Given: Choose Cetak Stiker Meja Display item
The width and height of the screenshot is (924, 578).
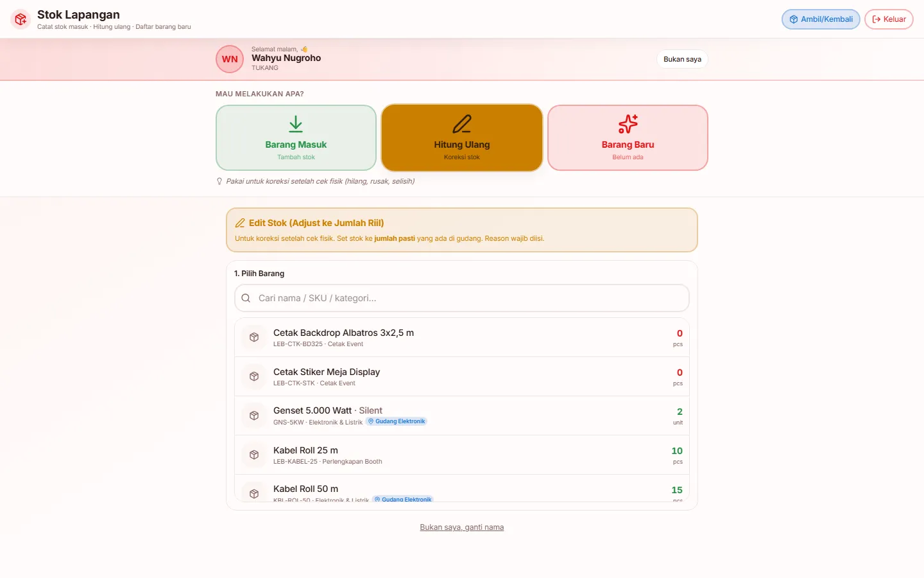Looking at the screenshot, I should coord(462,376).
